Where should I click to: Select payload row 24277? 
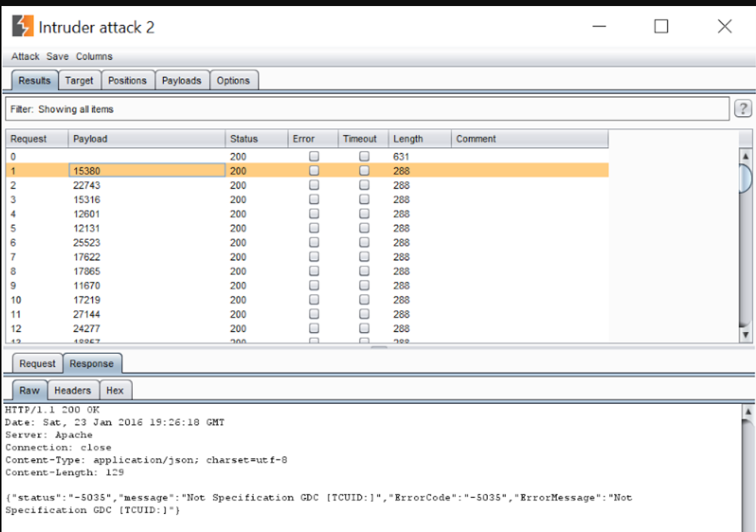pyautogui.click(x=307, y=328)
